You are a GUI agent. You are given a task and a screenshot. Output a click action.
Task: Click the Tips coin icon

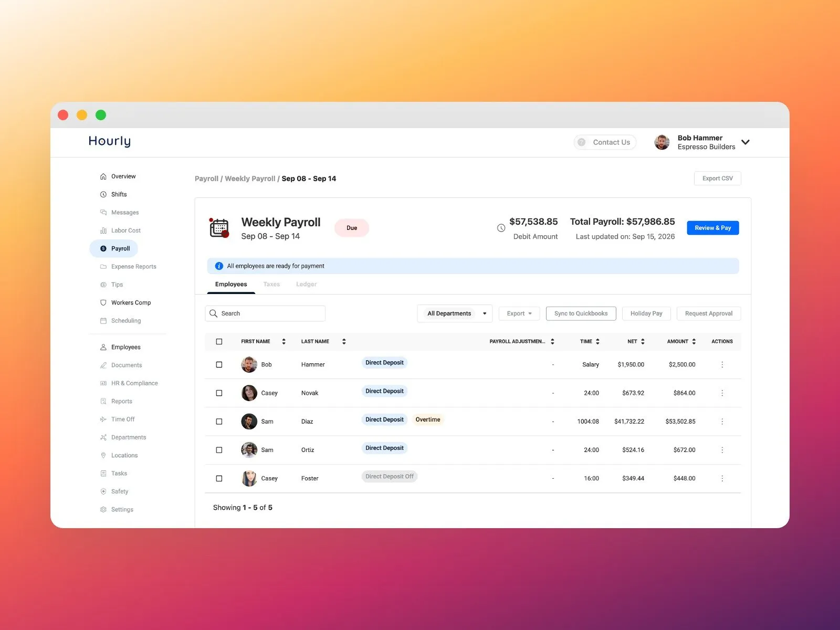click(x=103, y=285)
